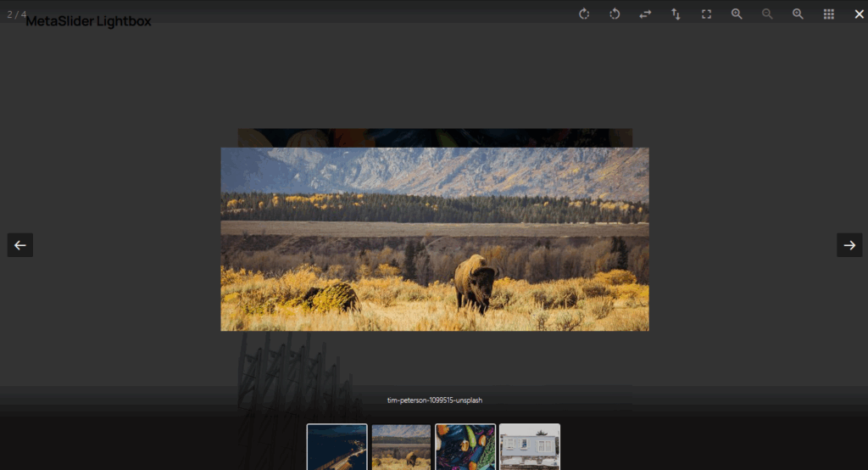This screenshot has height=470, width=868.
Task: Rotate the image counter-clockwise
Action: (615, 14)
